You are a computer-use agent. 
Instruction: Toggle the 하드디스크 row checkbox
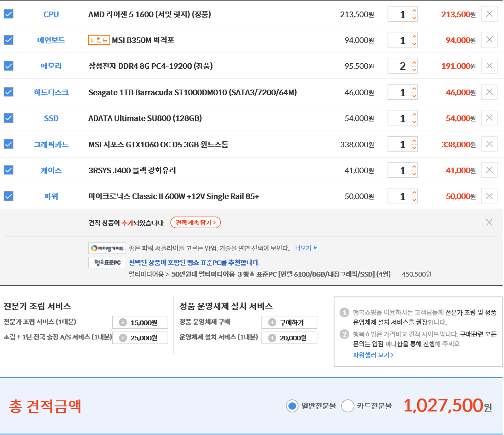(9, 92)
